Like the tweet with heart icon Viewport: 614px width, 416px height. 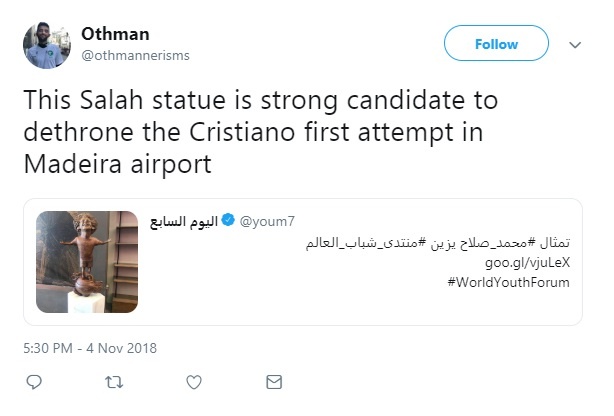[194, 382]
